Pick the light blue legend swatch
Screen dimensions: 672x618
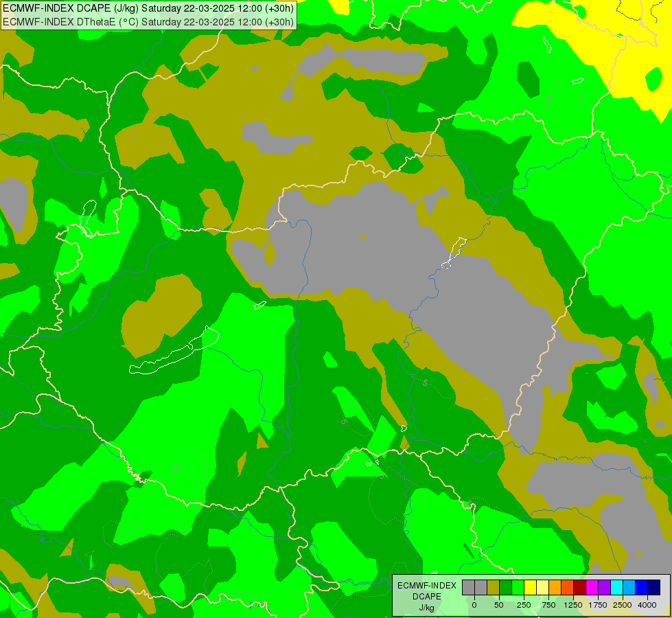(629, 587)
